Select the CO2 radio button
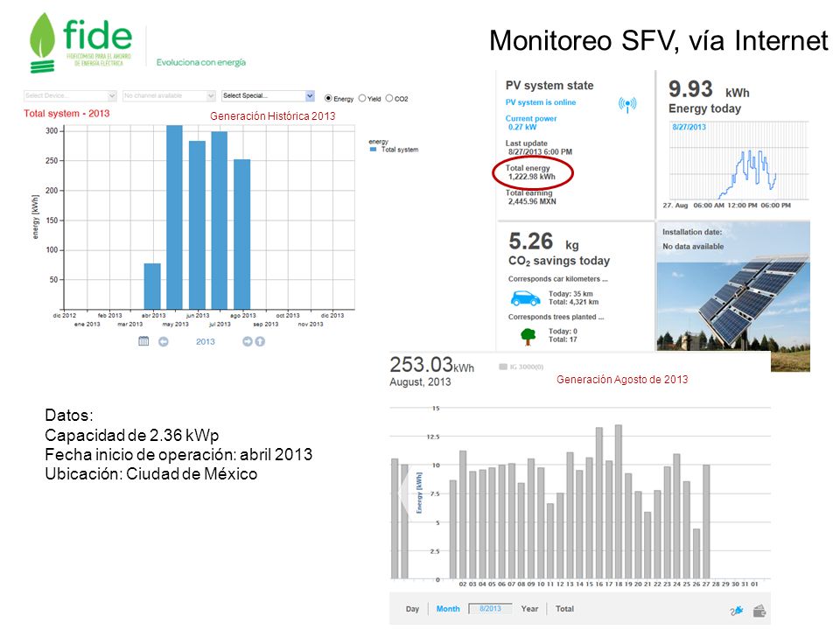The image size is (840, 630). point(389,98)
